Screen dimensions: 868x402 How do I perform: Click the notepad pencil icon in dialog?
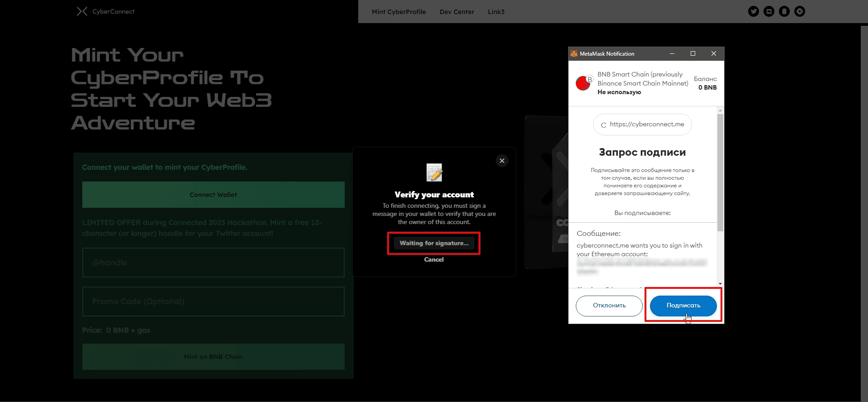click(x=434, y=172)
